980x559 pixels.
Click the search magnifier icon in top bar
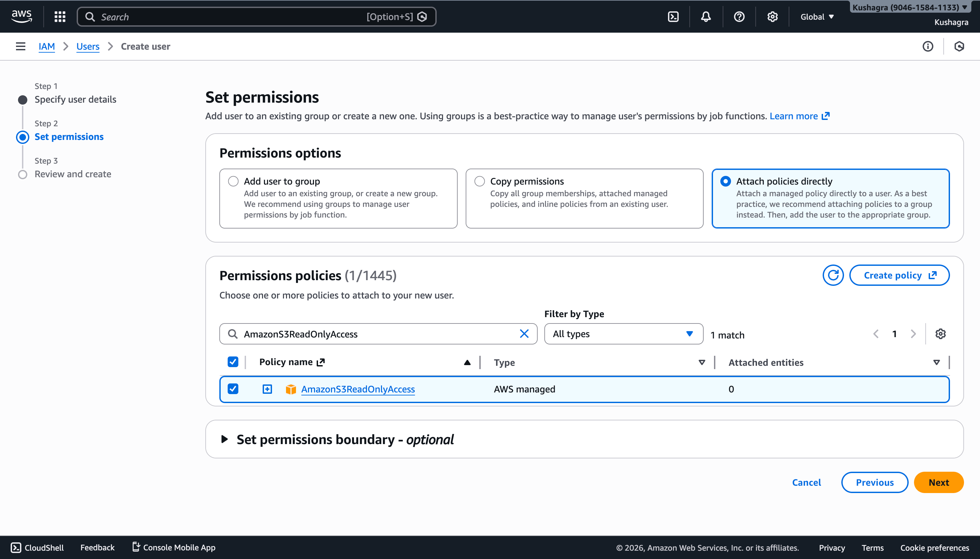(x=90, y=17)
